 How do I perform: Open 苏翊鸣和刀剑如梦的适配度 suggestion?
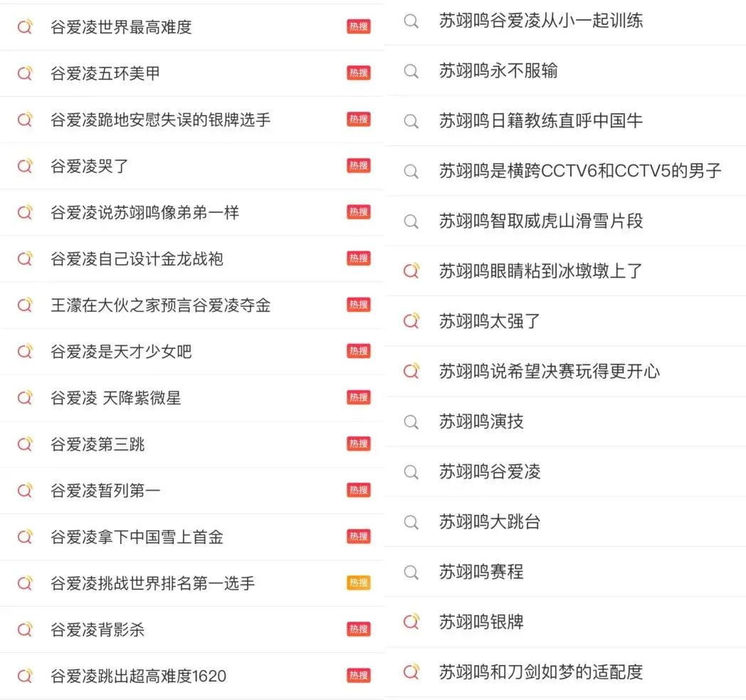[540, 672]
